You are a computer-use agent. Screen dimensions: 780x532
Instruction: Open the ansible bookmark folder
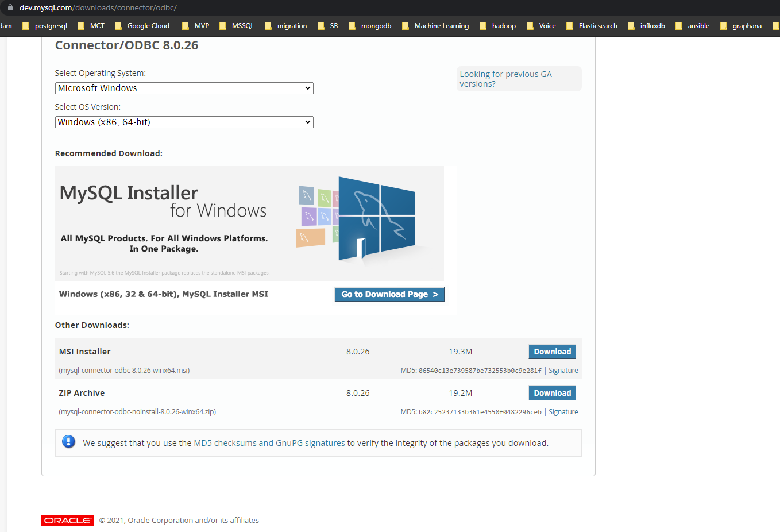pyautogui.click(x=692, y=26)
